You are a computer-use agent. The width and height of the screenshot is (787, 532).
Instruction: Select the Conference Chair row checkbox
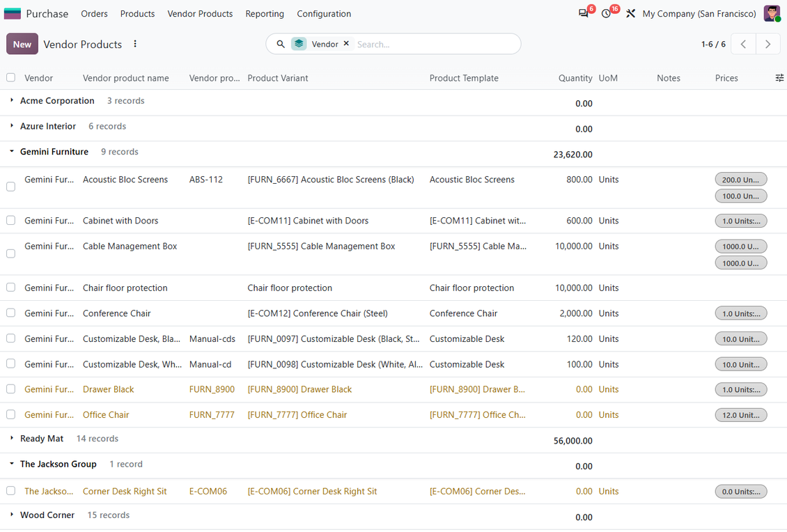click(10, 313)
